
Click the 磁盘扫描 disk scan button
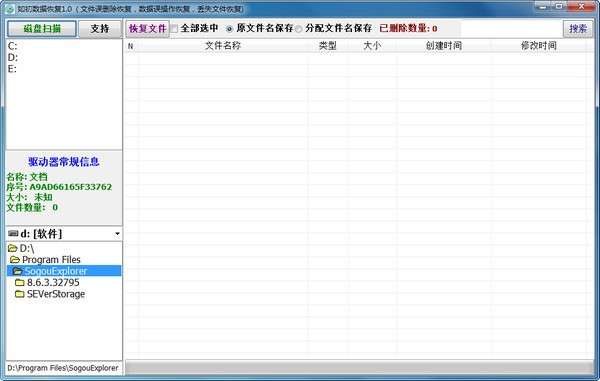[42, 29]
